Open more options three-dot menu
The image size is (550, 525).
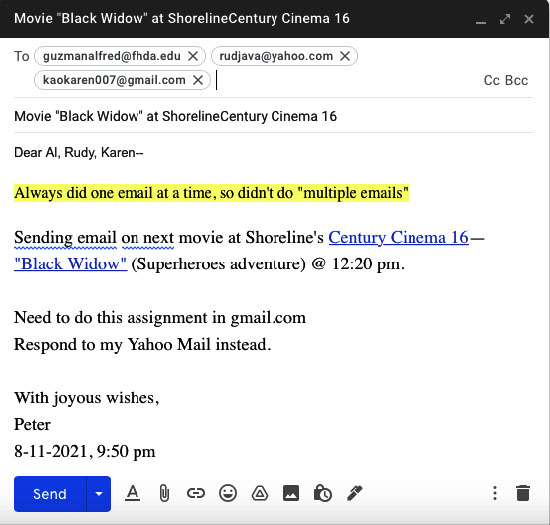495,493
